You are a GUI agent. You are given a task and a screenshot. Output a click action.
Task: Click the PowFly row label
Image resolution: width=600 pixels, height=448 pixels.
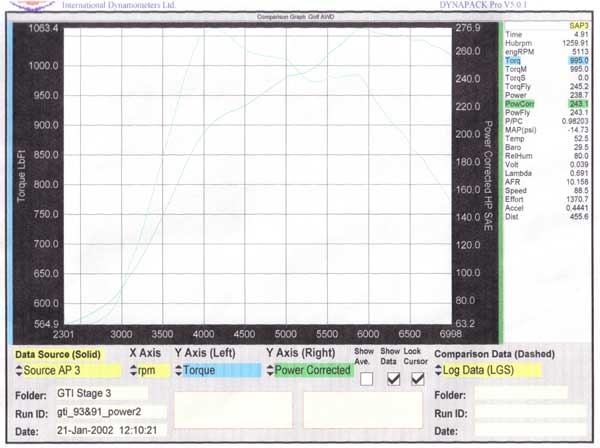point(517,112)
